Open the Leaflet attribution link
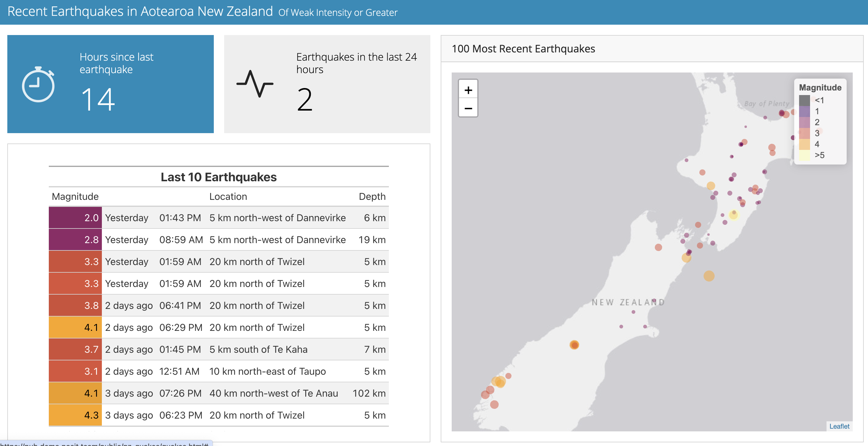 click(839, 426)
